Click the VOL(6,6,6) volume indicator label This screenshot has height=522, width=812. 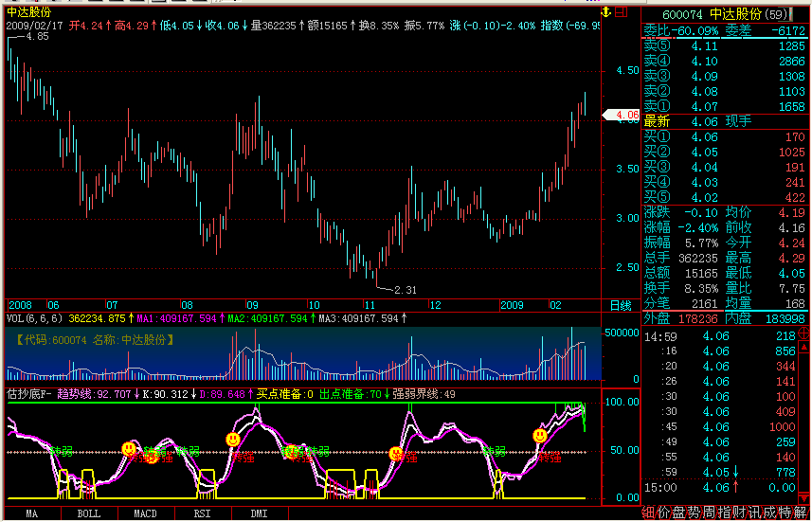(x=35, y=319)
